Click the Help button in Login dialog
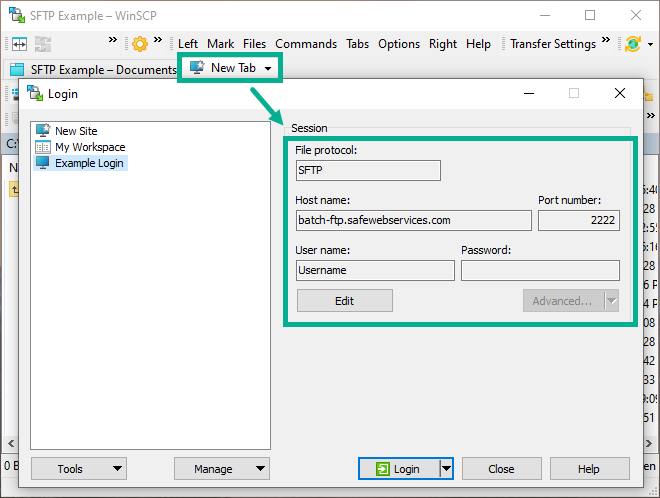 pos(589,469)
